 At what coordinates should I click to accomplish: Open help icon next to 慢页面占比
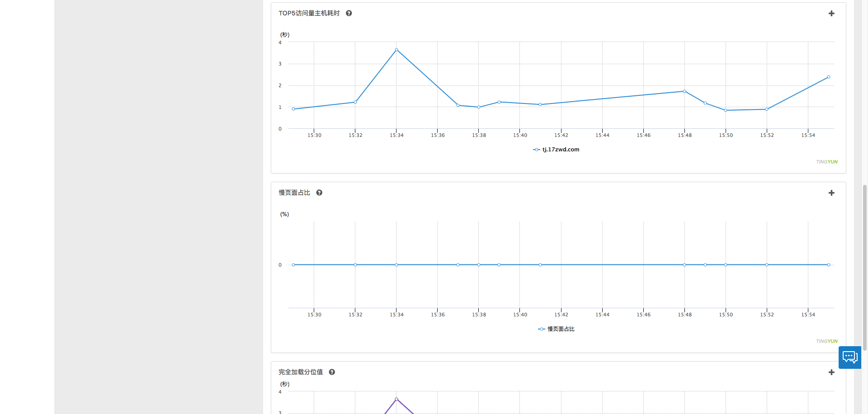click(319, 193)
